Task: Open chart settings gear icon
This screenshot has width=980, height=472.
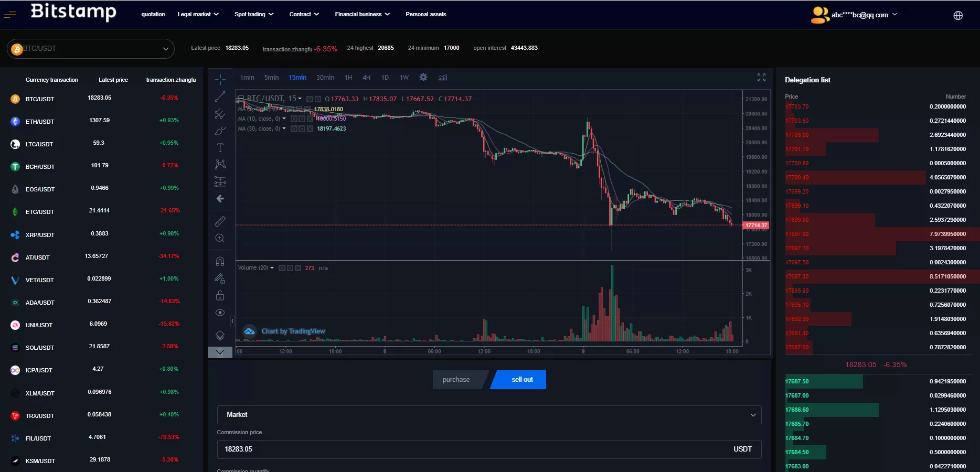Action: tap(423, 78)
